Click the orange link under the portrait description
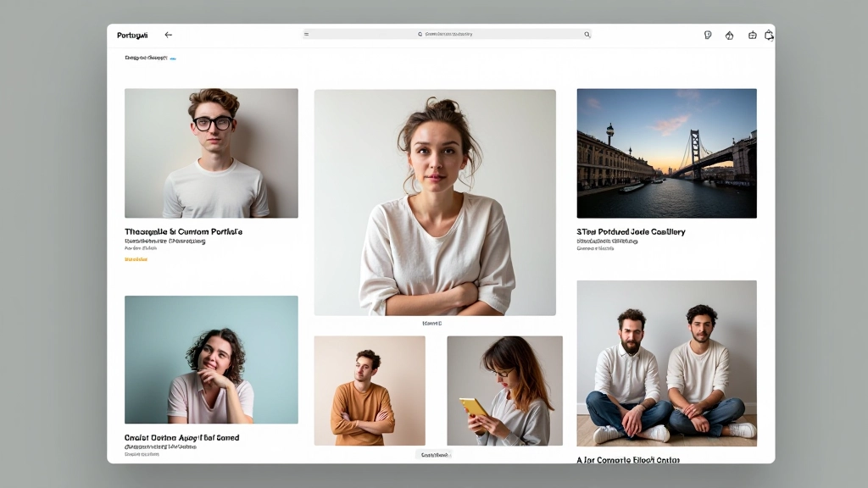Image resolution: width=868 pixels, height=488 pixels. [137, 258]
